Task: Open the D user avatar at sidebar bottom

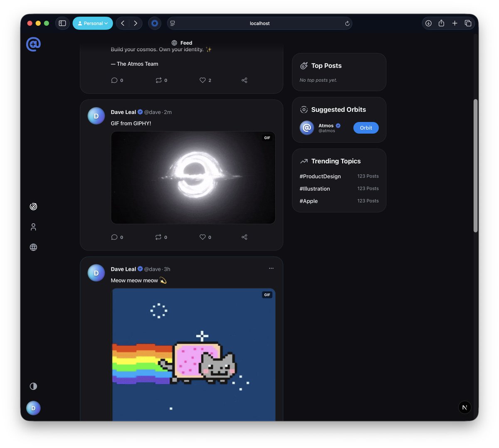Action: pyautogui.click(x=34, y=408)
